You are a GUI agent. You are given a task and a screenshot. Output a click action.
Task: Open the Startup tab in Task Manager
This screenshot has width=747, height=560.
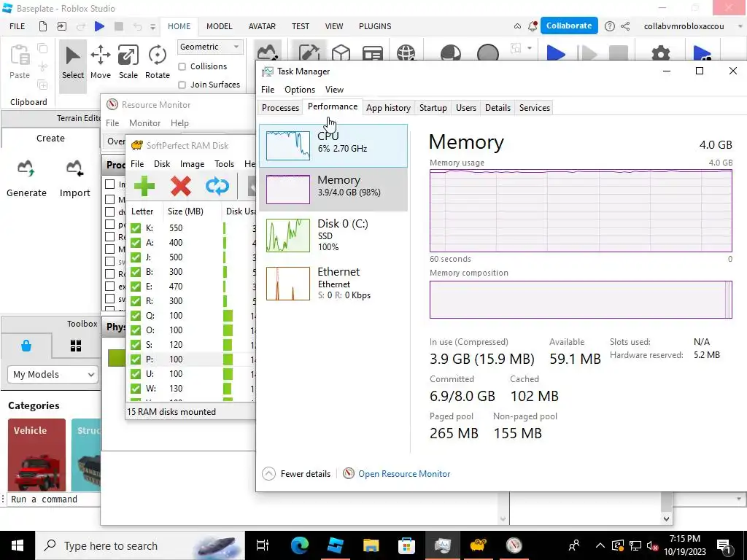click(433, 108)
